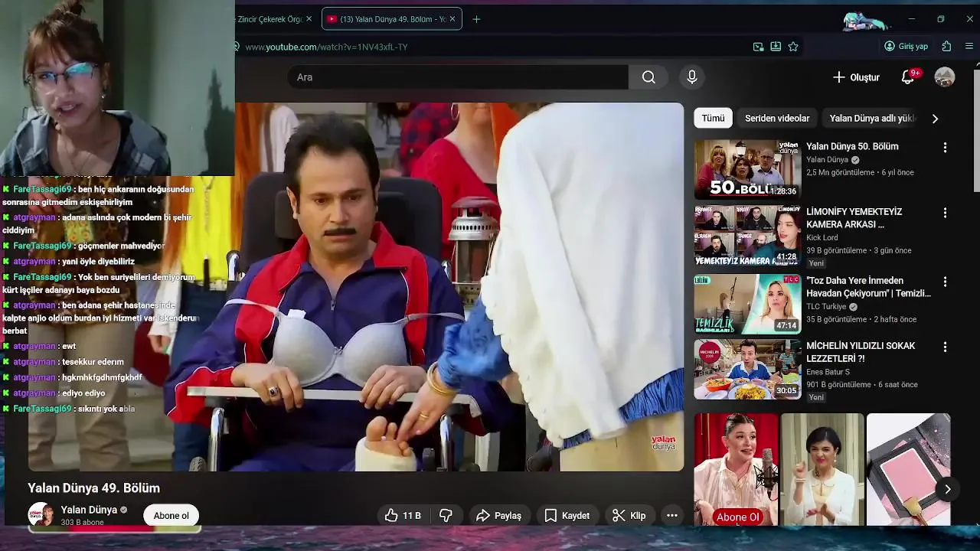
Task: Select the Seriden videolar chip
Action: coord(777,119)
